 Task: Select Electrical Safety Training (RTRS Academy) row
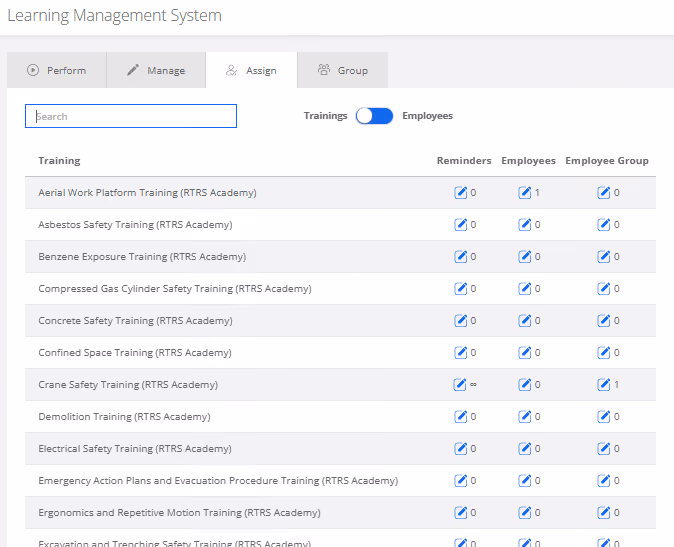click(340, 449)
